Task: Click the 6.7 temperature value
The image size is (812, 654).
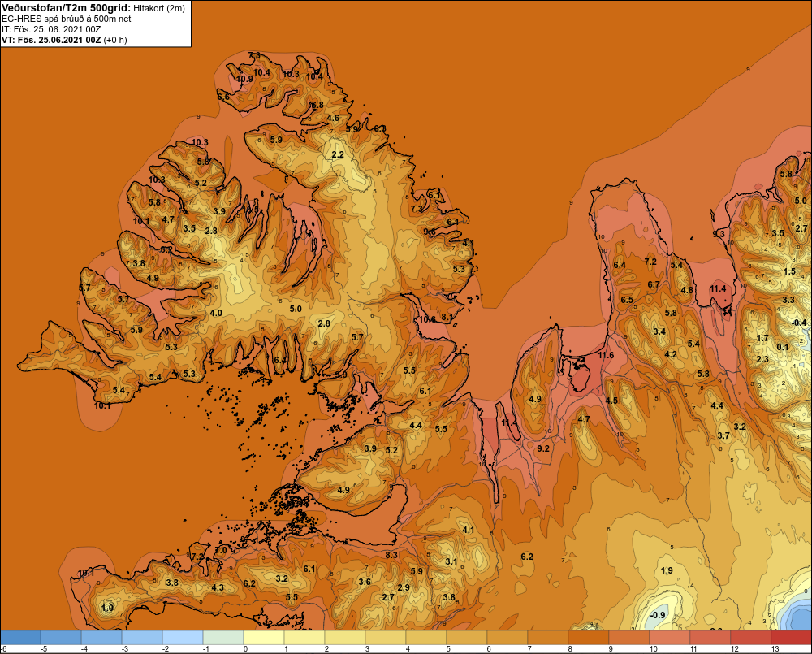Action: point(654,284)
